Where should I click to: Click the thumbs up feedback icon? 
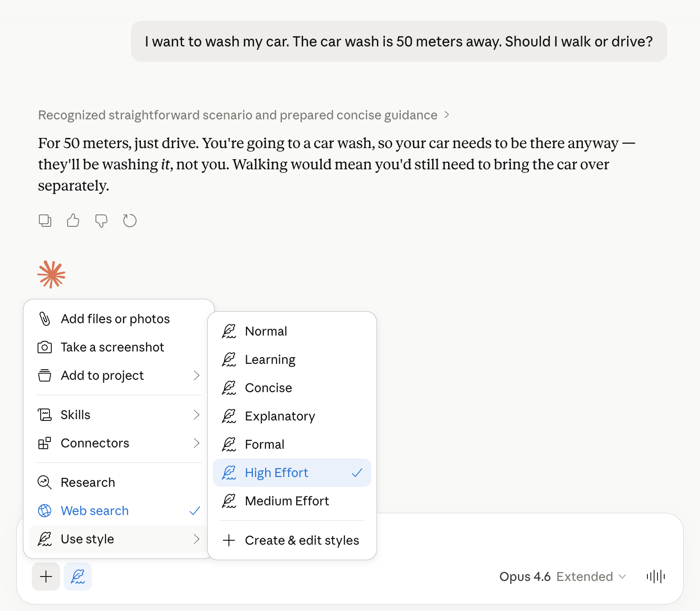73,220
